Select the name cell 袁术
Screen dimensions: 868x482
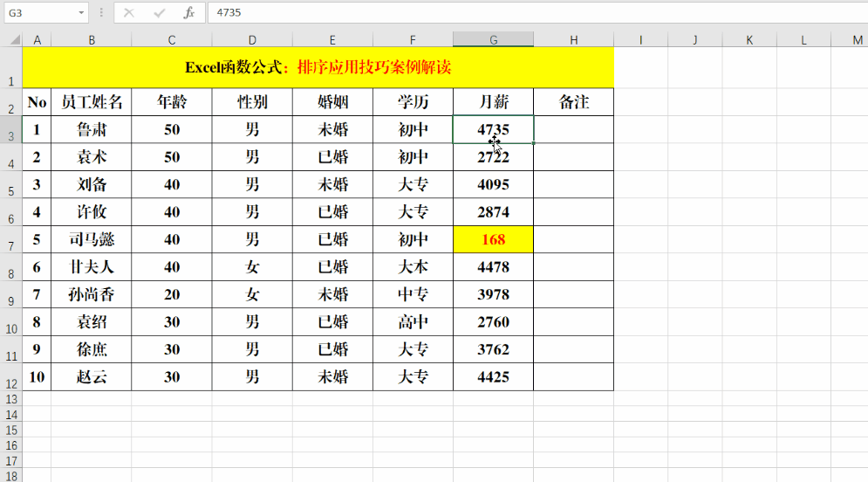pos(92,157)
